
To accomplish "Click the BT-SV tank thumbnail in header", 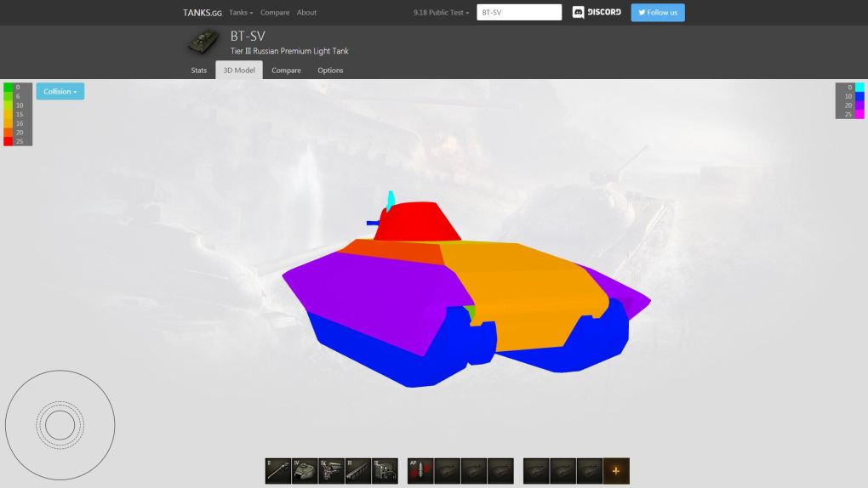I will click(x=203, y=42).
